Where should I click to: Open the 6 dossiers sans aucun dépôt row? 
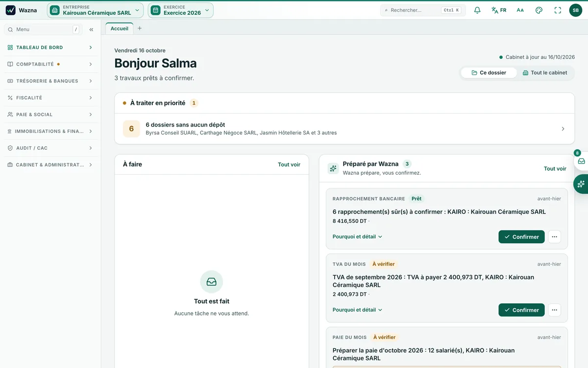click(344, 129)
